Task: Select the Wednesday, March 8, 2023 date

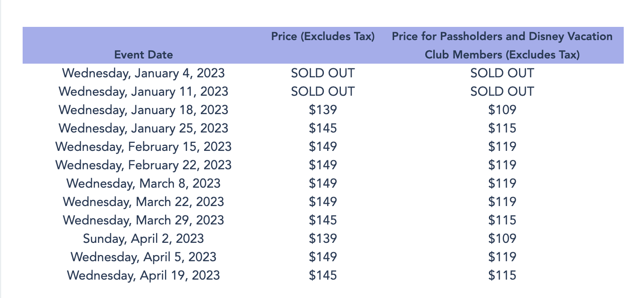Action: click(143, 183)
